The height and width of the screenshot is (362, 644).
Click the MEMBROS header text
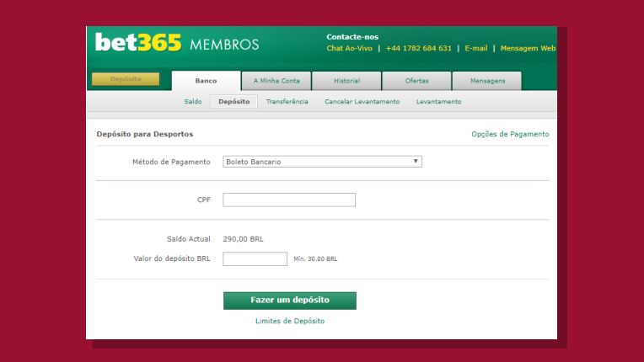coord(224,45)
